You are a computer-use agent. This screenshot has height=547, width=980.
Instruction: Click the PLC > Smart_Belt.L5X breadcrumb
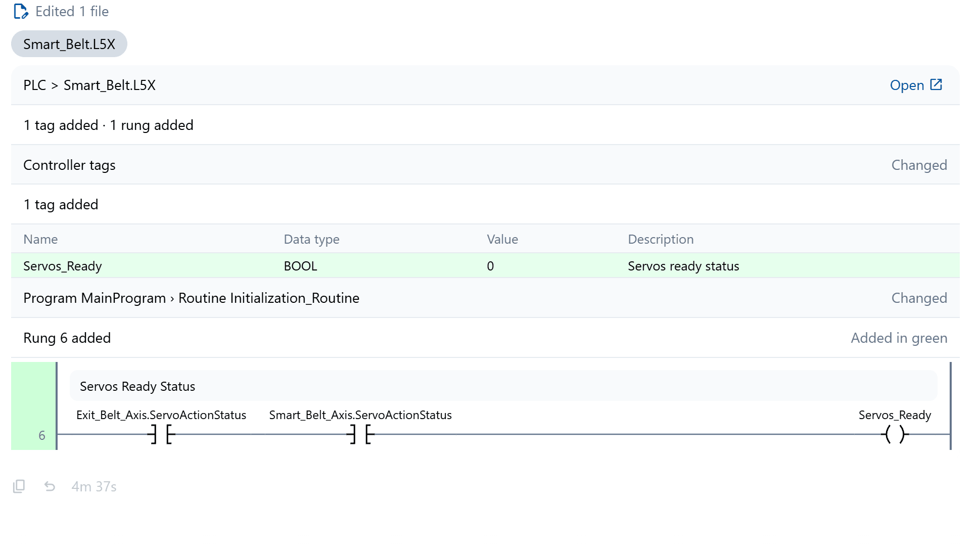[89, 85]
